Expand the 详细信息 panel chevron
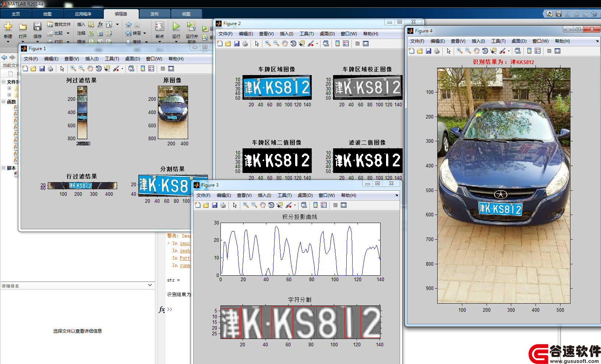The height and width of the screenshot is (364, 601). 150,285
